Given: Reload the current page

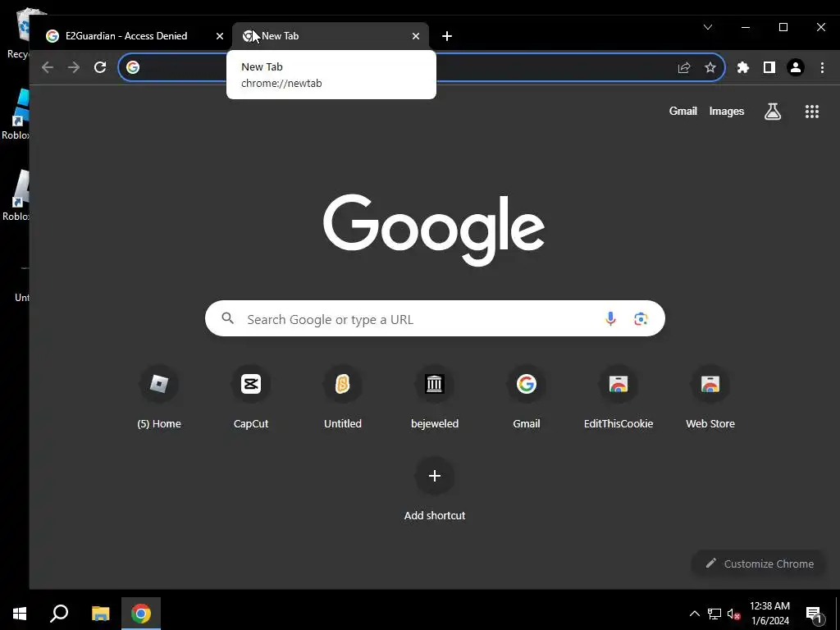Looking at the screenshot, I should (100, 67).
